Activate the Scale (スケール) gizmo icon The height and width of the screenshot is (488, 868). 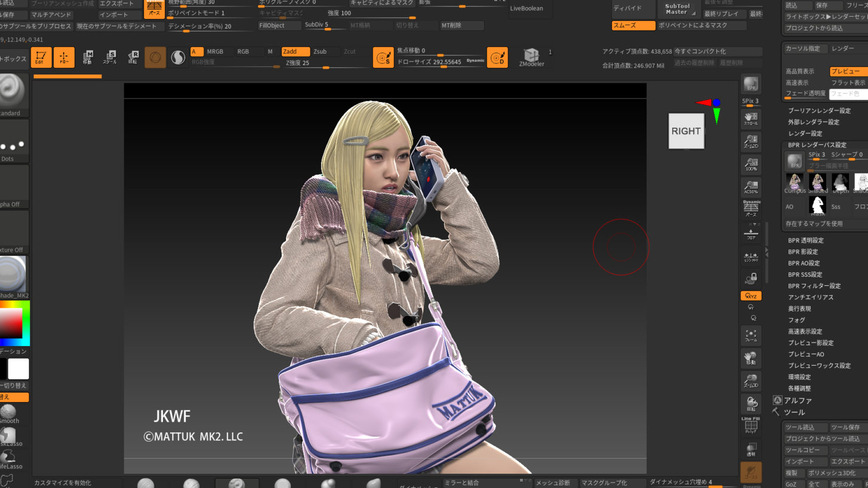click(110, 57)
